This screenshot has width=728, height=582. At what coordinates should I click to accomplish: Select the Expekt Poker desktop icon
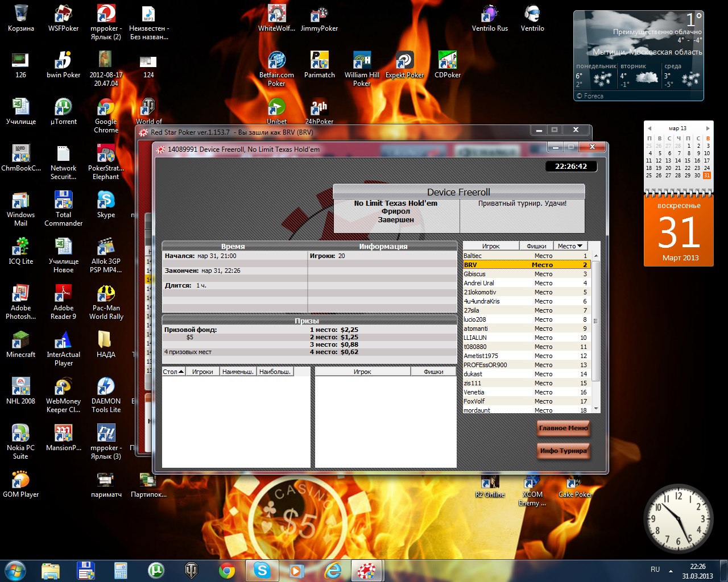click(404, 65)
